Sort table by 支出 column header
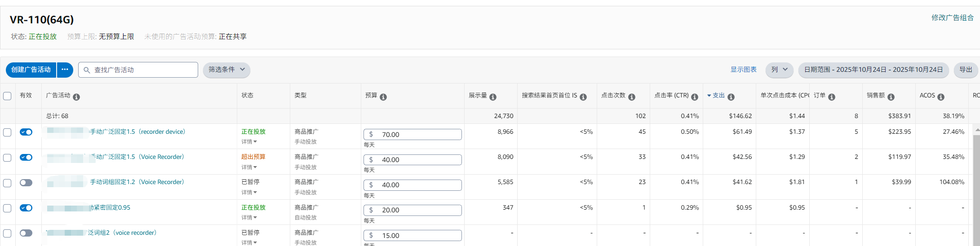The width and height of the screenshot is (980, 246). point(718,96)
